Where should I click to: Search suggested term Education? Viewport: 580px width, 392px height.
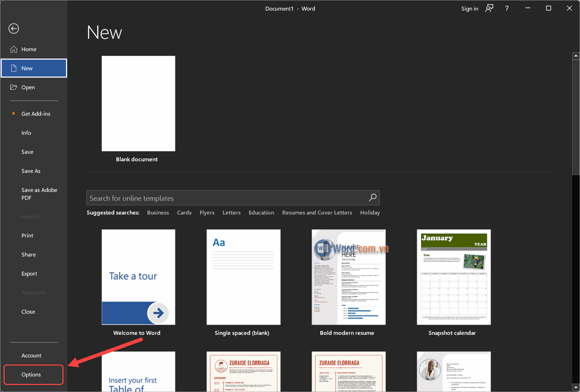tap(261, 213)
